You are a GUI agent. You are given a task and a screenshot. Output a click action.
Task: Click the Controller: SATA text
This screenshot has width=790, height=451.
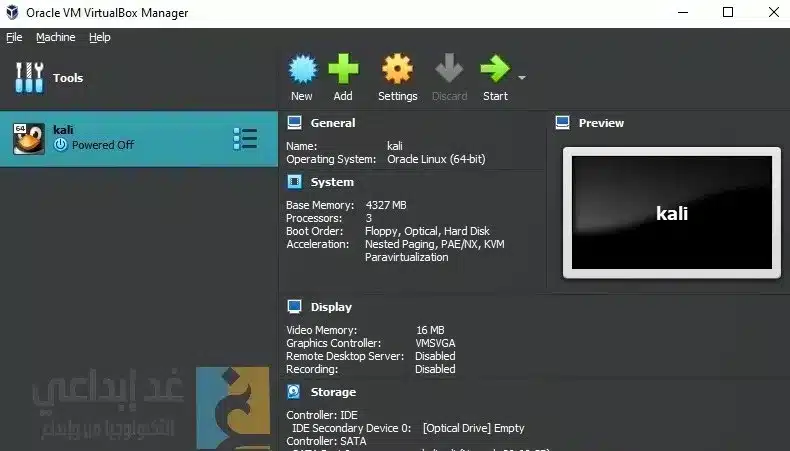pos(326,441)
